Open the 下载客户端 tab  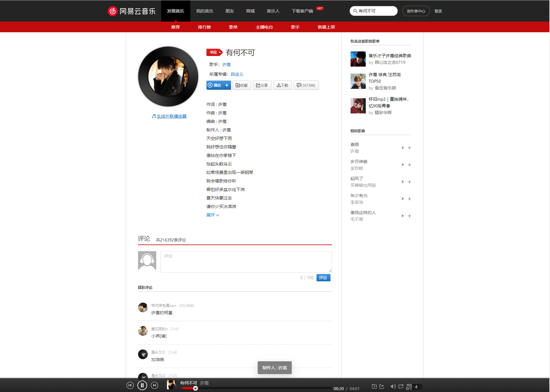point(302,11)
